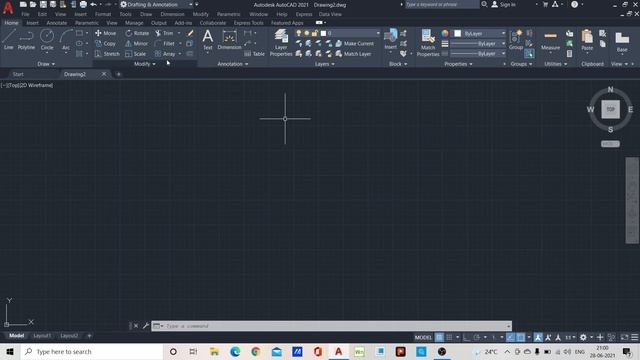Screen dimensions: 640x360
Task: Activate the Scale command
Action: click(136, 54)
